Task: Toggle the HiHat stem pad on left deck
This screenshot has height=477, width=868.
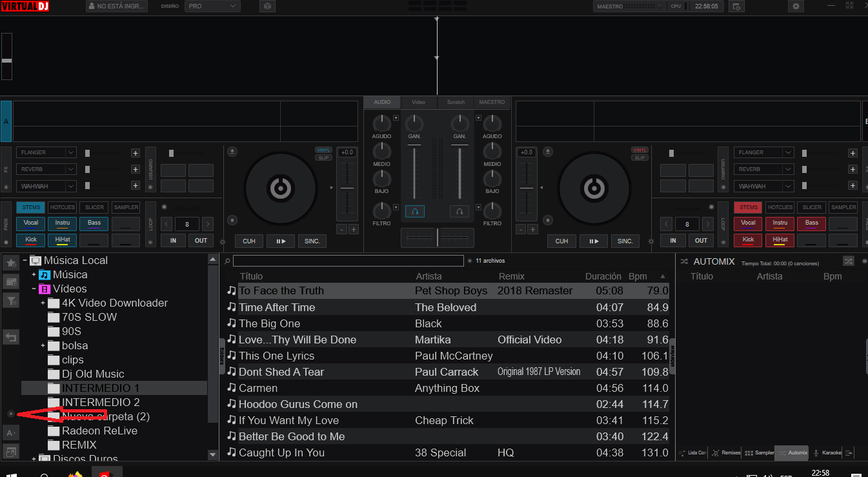Action: coord(63,240)
